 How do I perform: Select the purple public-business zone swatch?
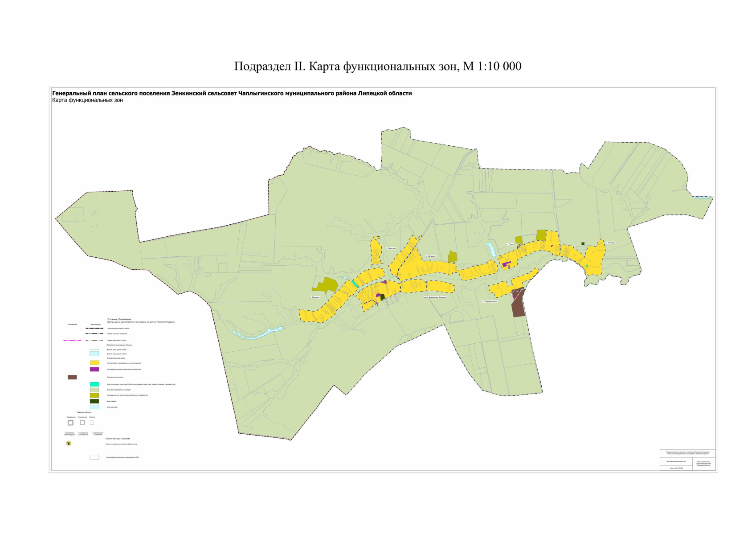(x=94, y=369)
